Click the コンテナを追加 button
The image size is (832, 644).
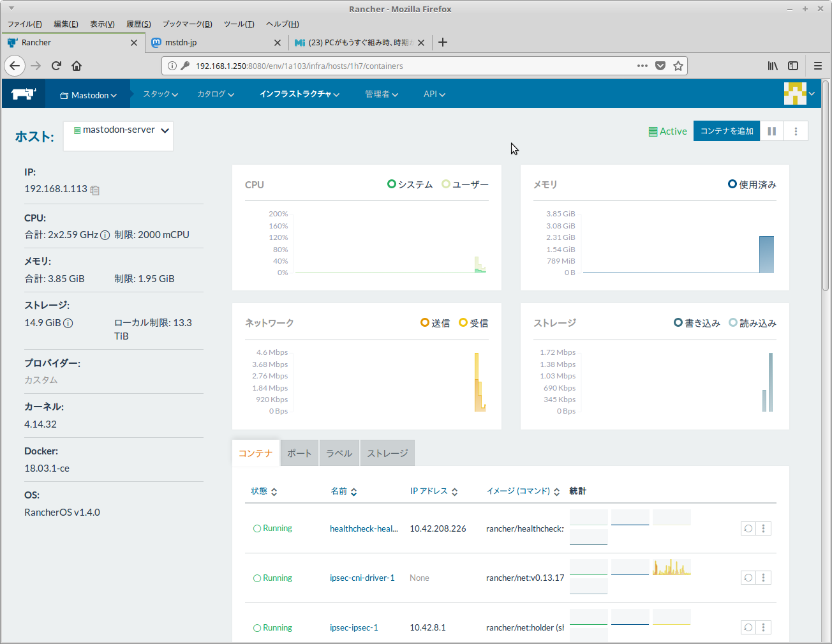coord(726,131)
